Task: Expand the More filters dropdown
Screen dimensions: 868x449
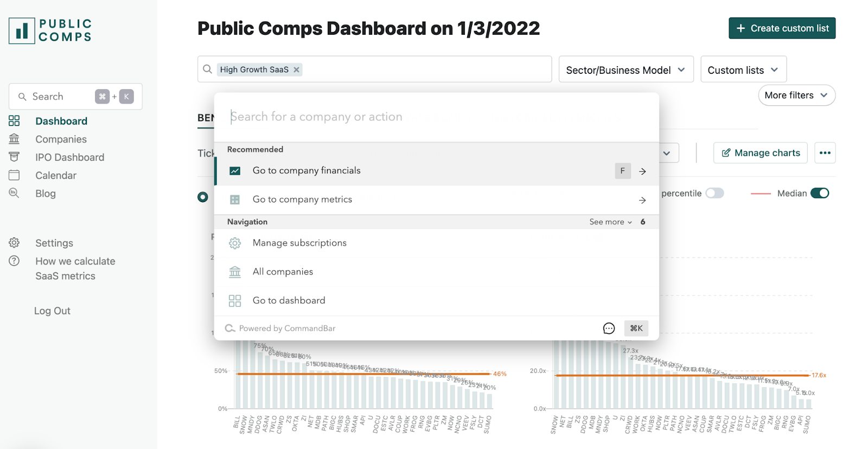Action: (796, 96)
